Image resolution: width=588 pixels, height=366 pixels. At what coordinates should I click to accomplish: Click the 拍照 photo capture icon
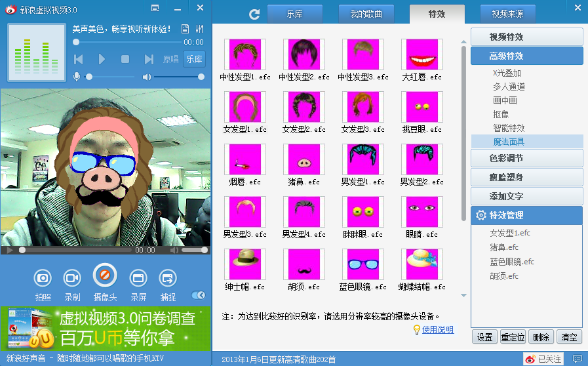[x=43, y=278]
